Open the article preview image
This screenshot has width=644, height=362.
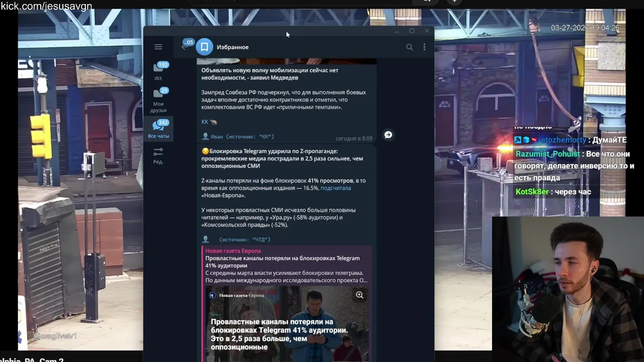coord(287,323)
